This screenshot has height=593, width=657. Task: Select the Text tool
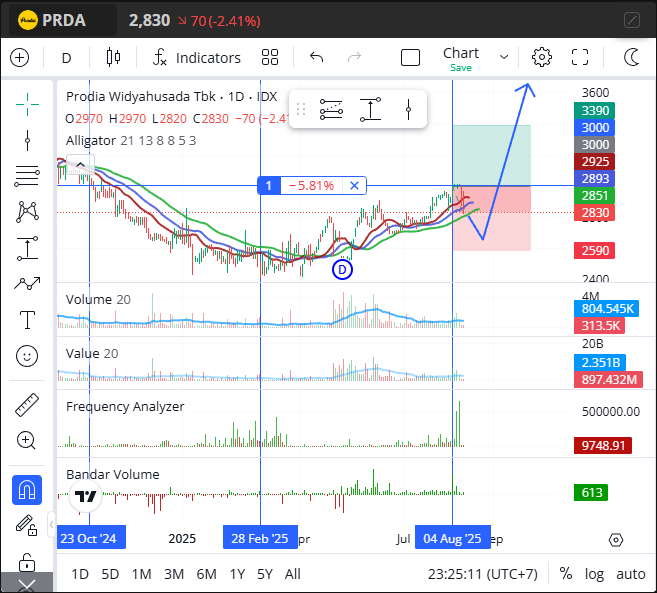pyautogui.click(x=27, y=320)
